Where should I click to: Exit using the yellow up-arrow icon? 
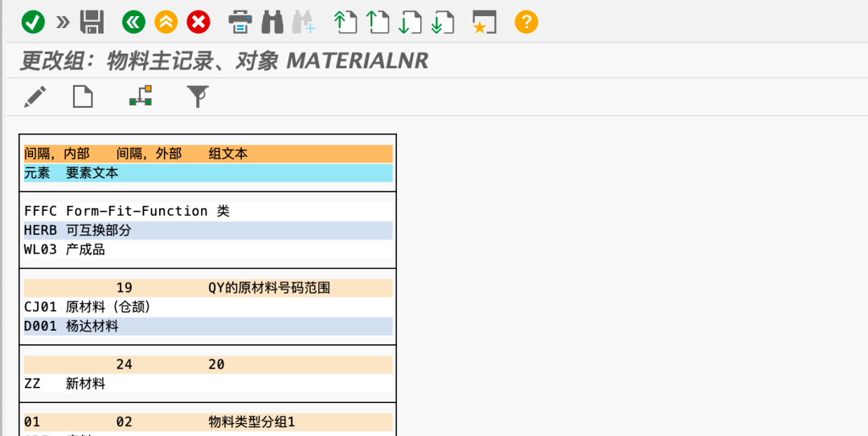click(166, 22)
